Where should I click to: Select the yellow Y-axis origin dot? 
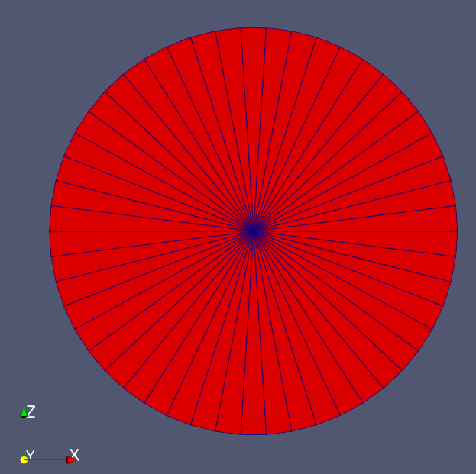click(24, 459)
